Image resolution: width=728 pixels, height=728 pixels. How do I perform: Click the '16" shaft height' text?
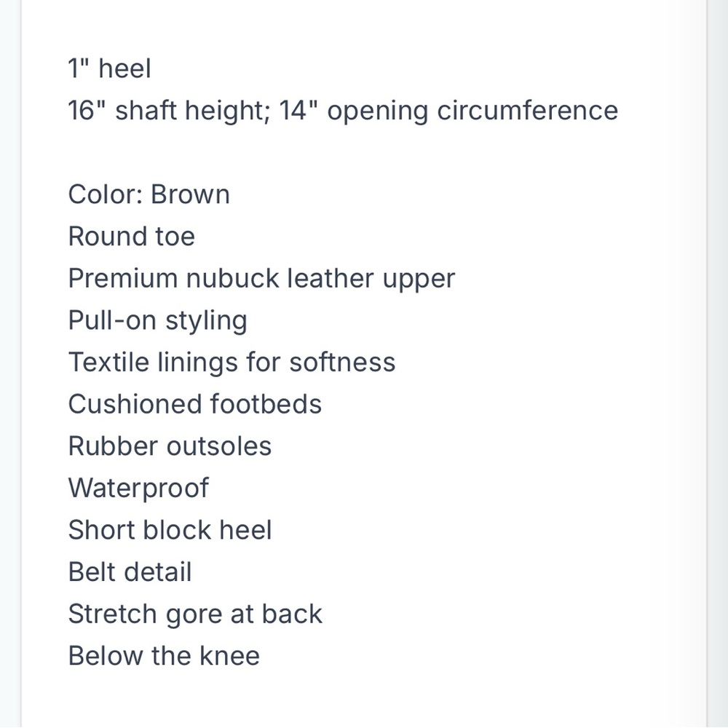pyautogui.click(x=169, y=111)
